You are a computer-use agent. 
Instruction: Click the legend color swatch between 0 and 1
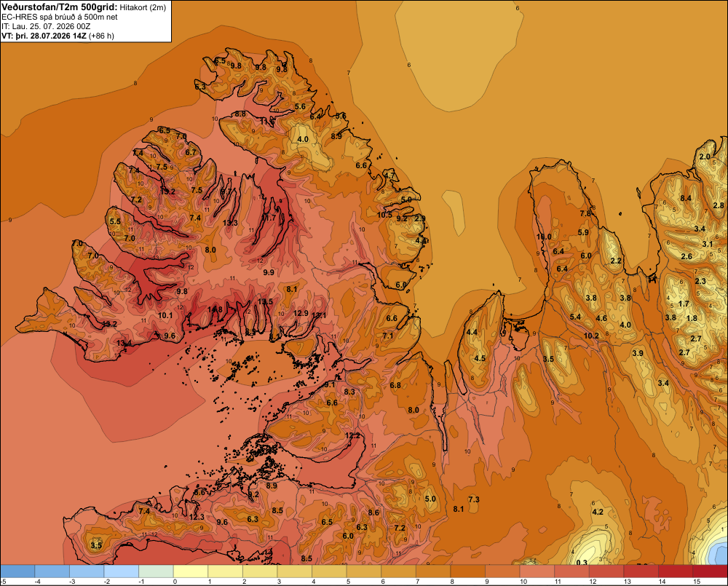190,571
